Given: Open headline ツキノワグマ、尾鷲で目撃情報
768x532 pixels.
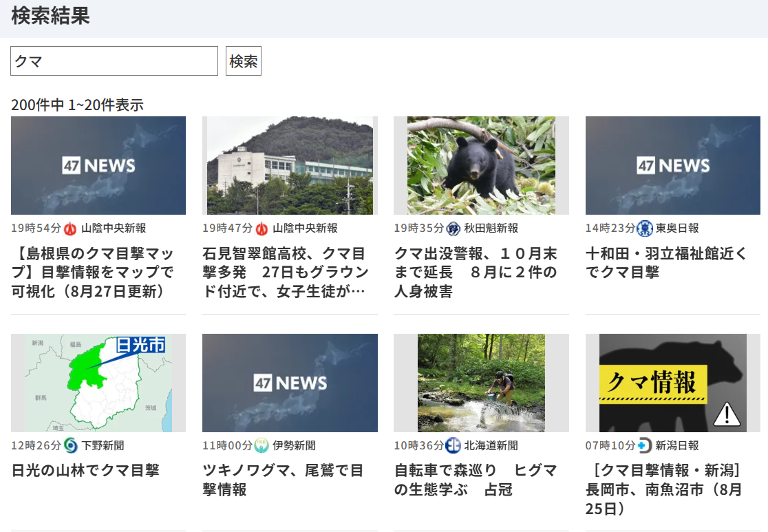Looking at the screenshot, I should (283, 480).
